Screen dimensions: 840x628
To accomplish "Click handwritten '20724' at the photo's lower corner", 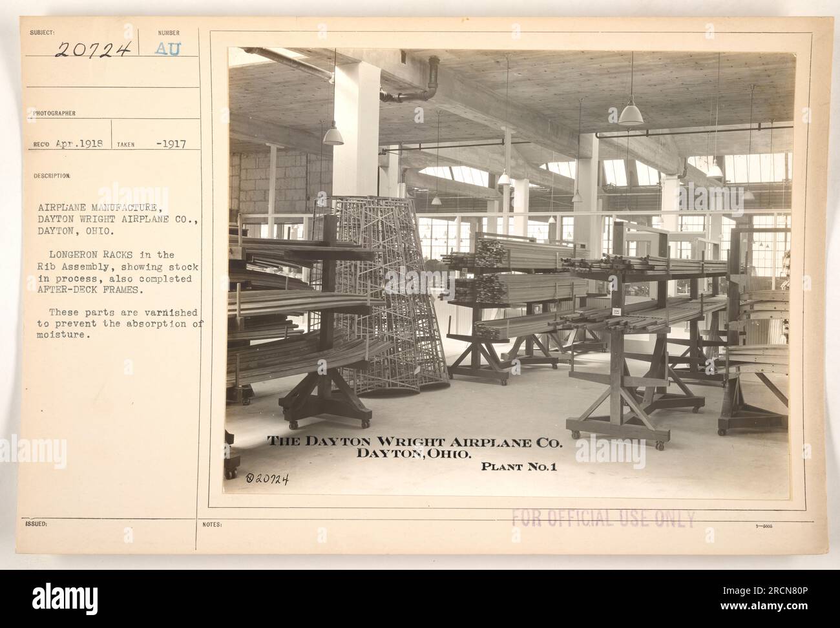I will (269, 479).
